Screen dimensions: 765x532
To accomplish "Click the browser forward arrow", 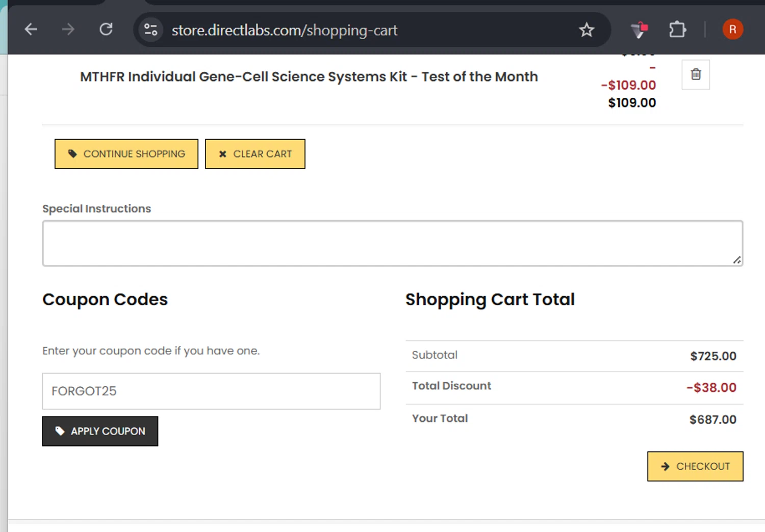I will click(x=68, y=30).
